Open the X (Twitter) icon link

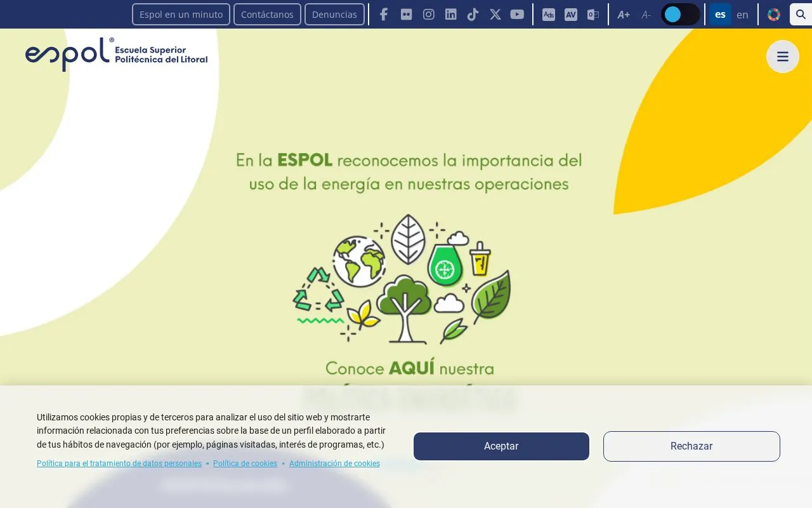click(495, 14)
